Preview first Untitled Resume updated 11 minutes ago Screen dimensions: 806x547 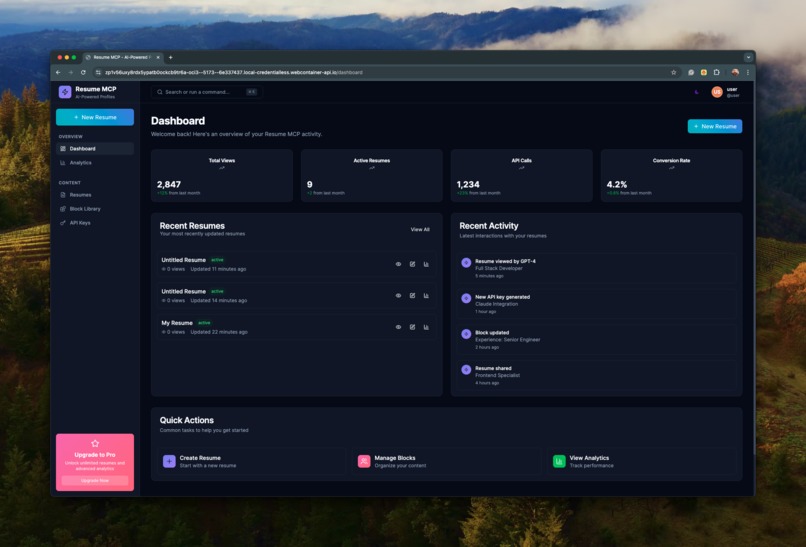[398, 264]
